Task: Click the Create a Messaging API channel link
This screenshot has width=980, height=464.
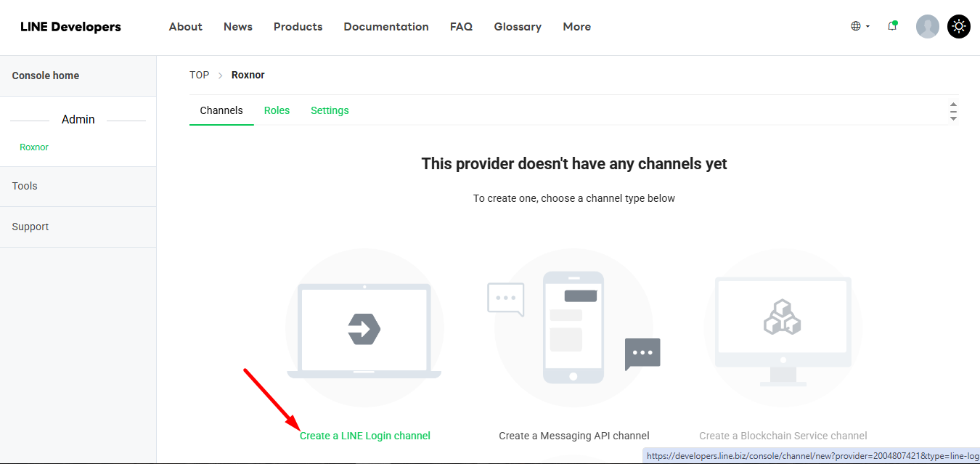Action: 573,436
